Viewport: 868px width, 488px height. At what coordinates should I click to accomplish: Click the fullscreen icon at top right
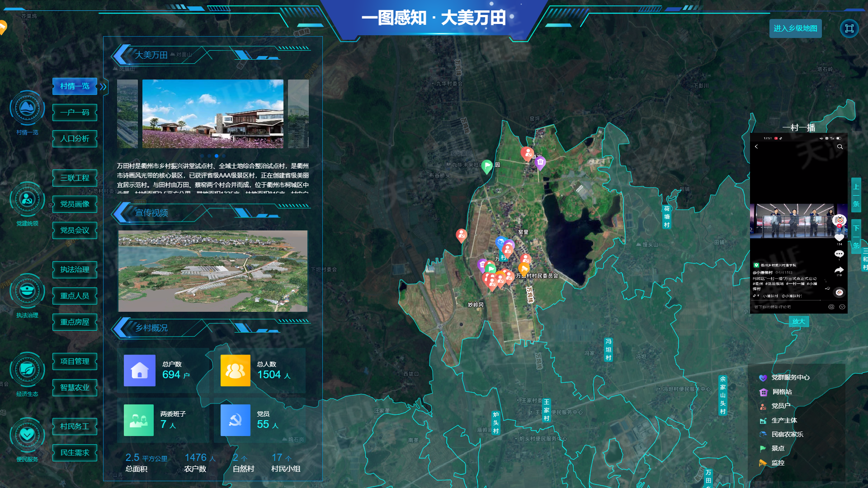click(849, 28)
